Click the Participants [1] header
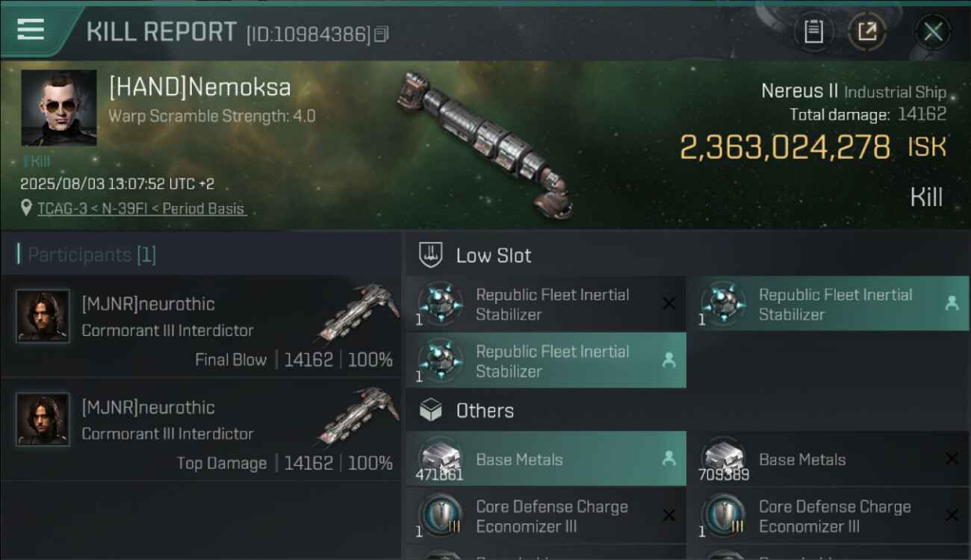The height and width of the screenshot is (560, 971). point(87,255)
